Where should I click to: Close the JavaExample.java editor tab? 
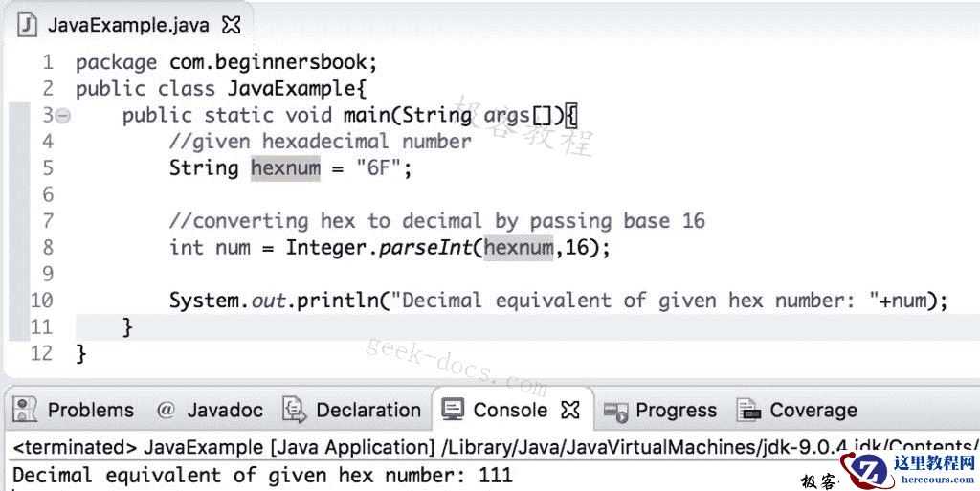232,25
